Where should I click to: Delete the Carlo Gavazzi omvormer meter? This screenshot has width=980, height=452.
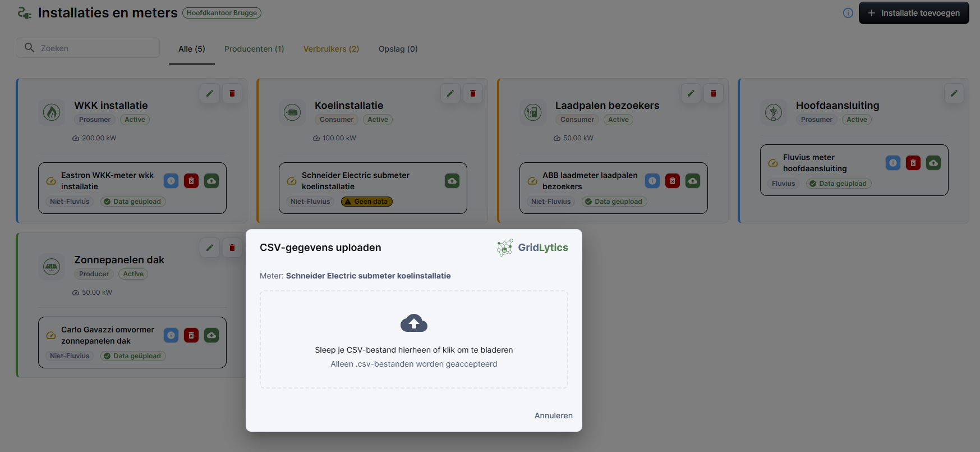pos(191,335)
